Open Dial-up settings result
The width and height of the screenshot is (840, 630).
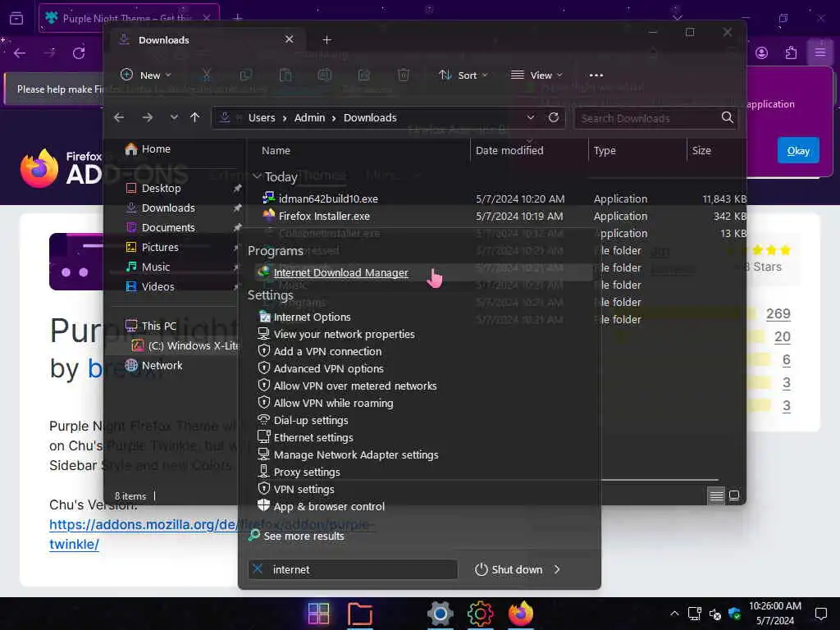tap(311, 421)
